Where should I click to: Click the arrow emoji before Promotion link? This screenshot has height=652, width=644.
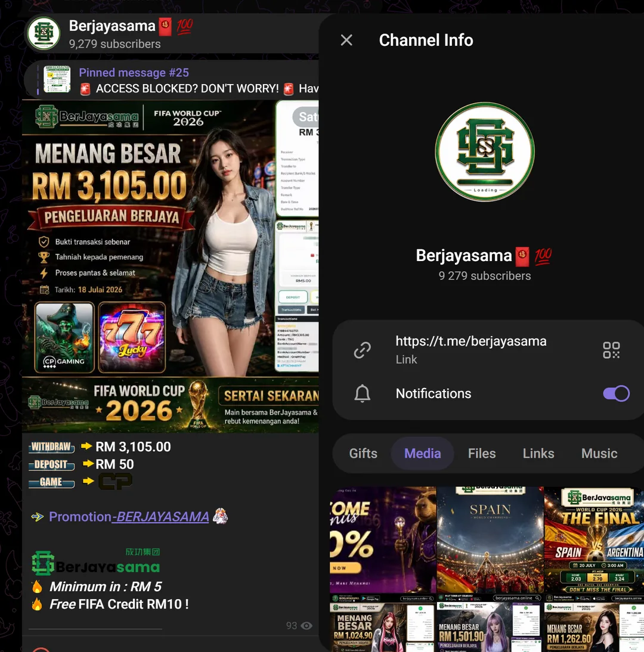click(38, 517)
